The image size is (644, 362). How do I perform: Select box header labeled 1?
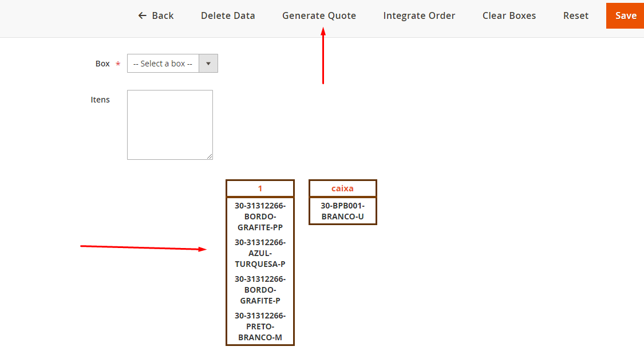tap(260, 188)
